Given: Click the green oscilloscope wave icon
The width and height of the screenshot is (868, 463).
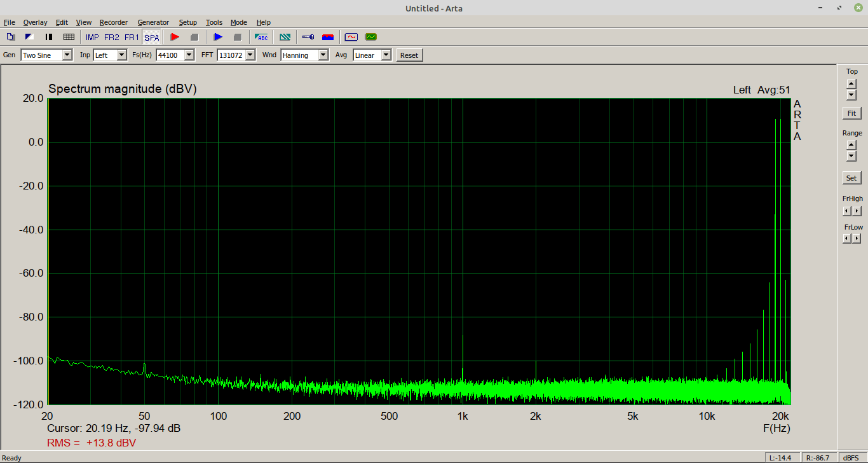Looking at the screenshot, I should pos(371,37).
